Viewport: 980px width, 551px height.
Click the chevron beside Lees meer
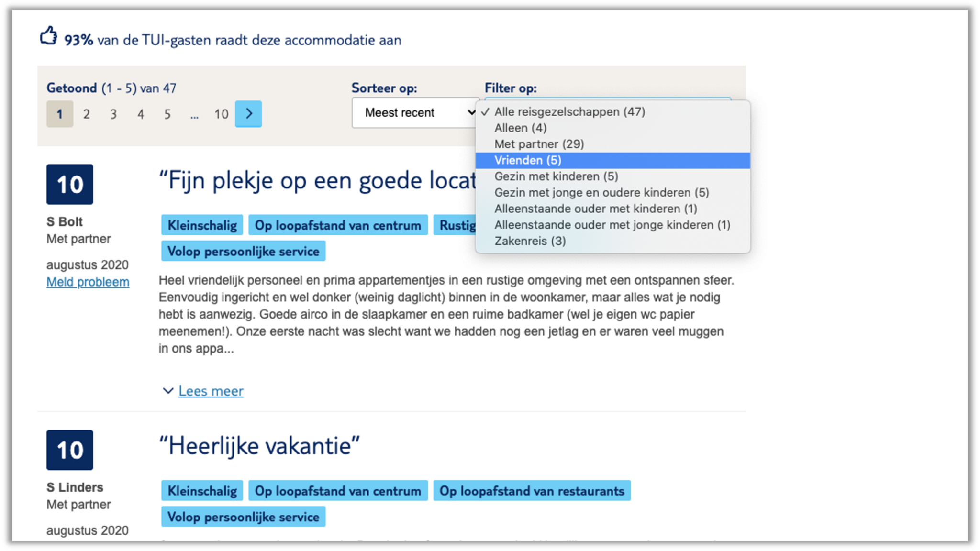[x=167, y=391]
